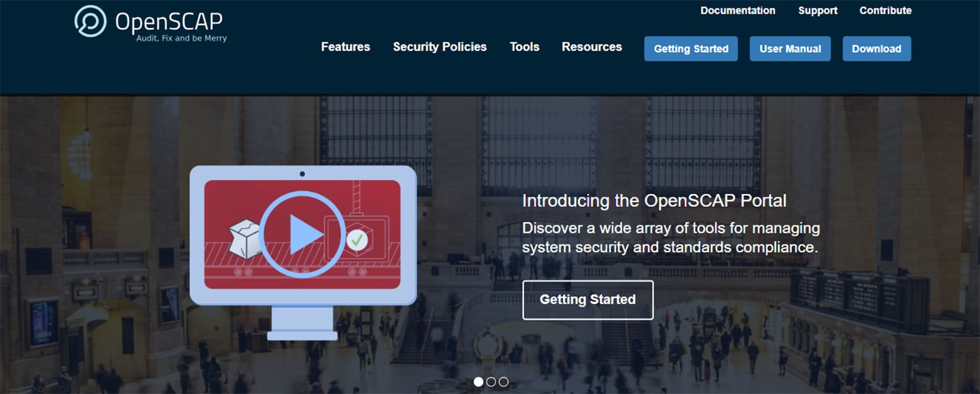This screenshot has height=394, width=980.
Task: Click the OpenSCAP logo icon
Action: (90, 22)
